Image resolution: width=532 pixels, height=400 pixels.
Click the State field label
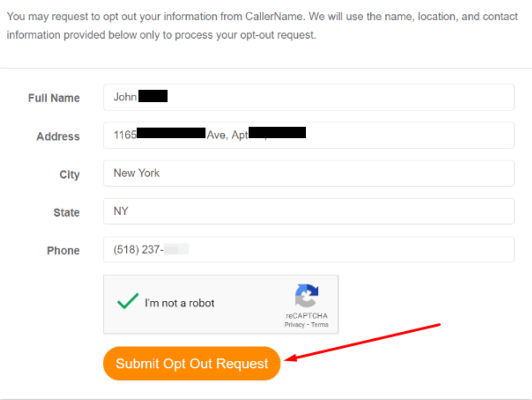(x=67, y=212)
